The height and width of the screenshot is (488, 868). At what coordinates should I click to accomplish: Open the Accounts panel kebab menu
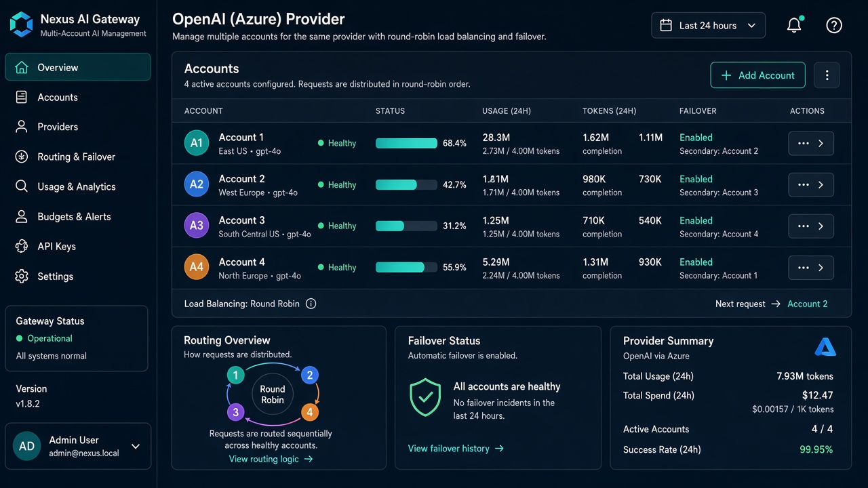(827, 75)
